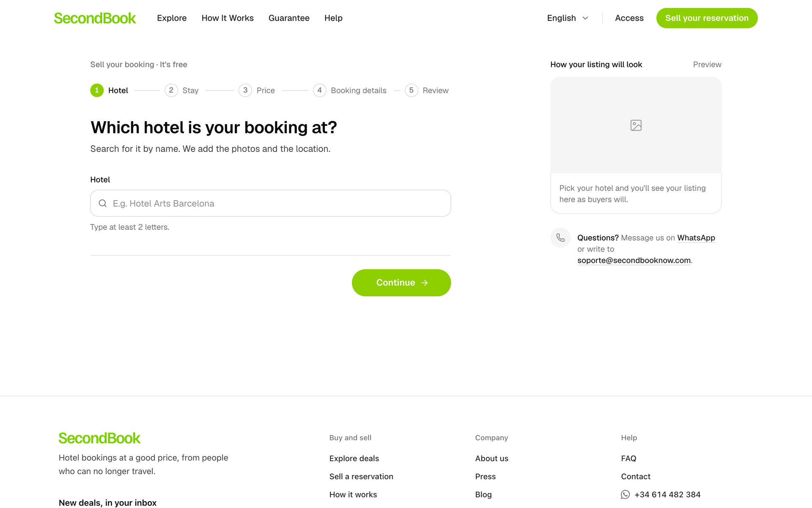Expand the English language dropdown

pyautogui.click(x=568, y=18)
